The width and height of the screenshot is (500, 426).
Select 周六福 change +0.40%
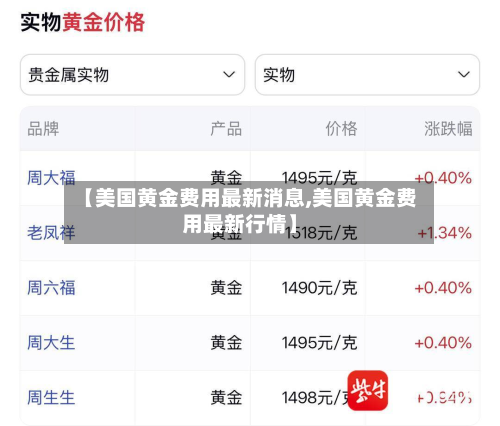point(443,288)
